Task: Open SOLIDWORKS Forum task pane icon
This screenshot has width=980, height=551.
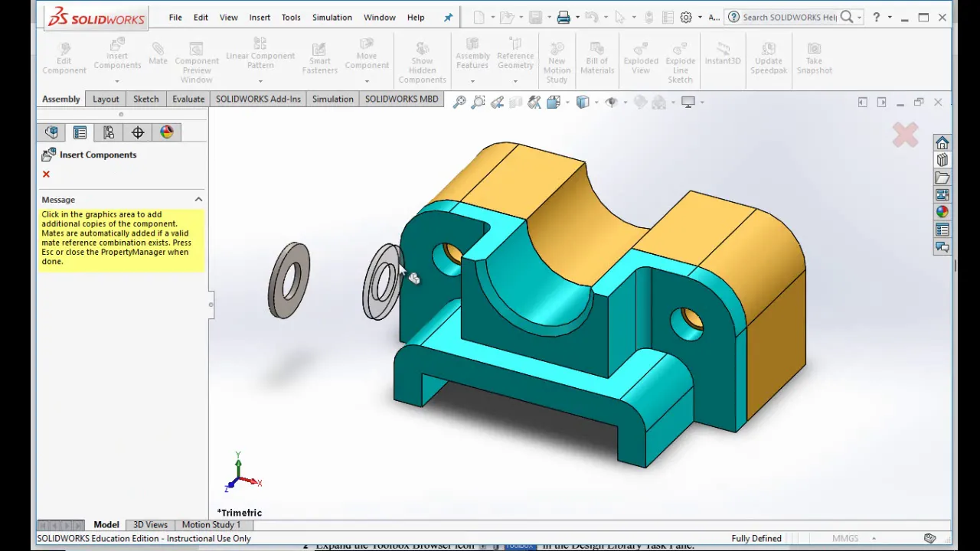Action: [x=942, y=247]
